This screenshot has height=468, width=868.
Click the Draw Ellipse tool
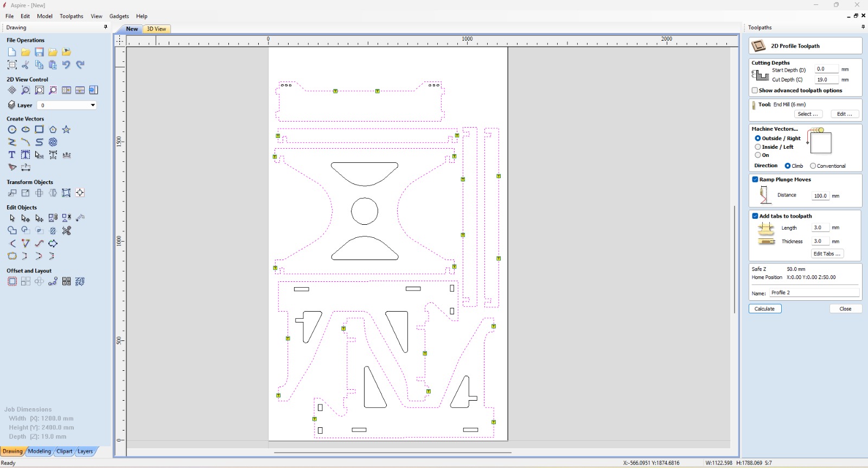[25, 130]
